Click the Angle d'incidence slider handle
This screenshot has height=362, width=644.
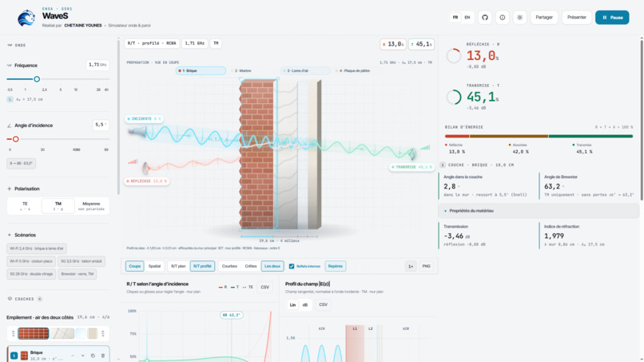click(16, 139)
